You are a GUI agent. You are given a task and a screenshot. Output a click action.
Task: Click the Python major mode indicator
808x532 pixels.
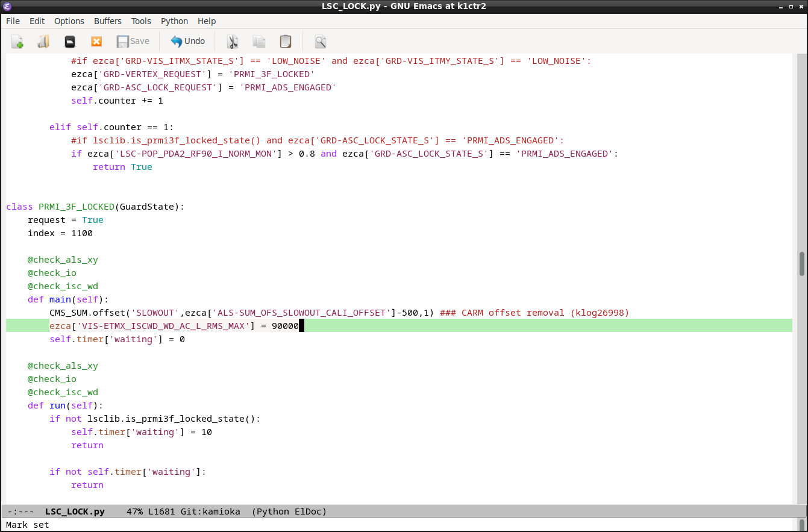click(274, 512)
